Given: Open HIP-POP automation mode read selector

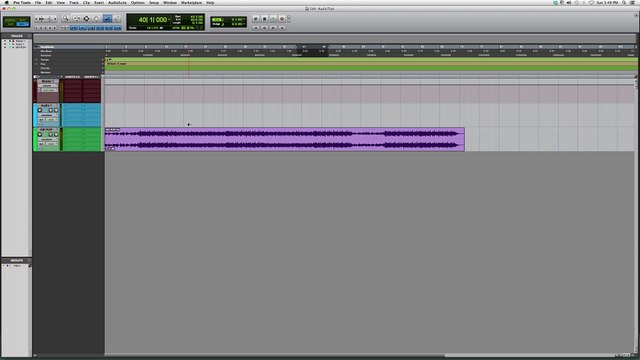Looking at the screenshot, I should (51, 144).
